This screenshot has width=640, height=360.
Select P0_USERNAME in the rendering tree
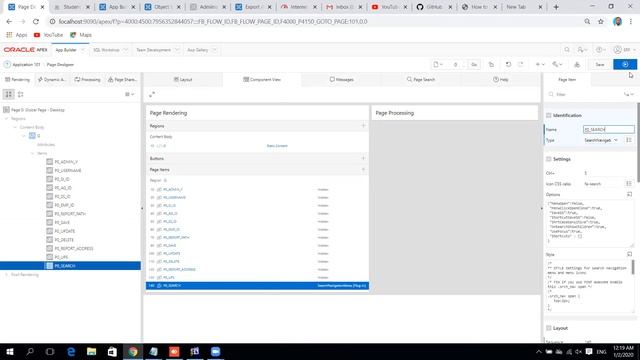tap(68, 171)
